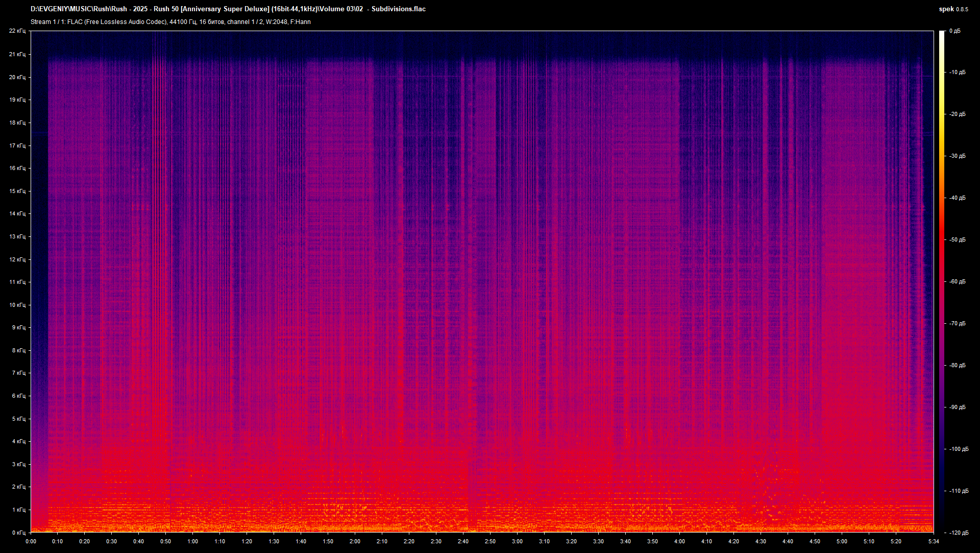
Task: Click the -120 дБ scale label
Action: pyautogui.click(x=958, y=533)
